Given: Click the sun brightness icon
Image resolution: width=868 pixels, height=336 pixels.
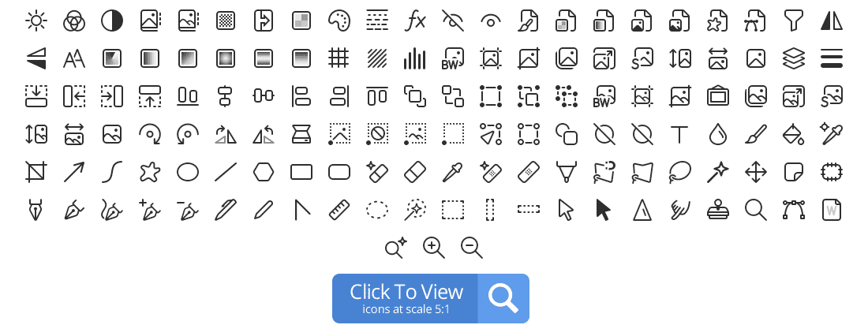Looking at the screenshot, I should coord(36,21).
